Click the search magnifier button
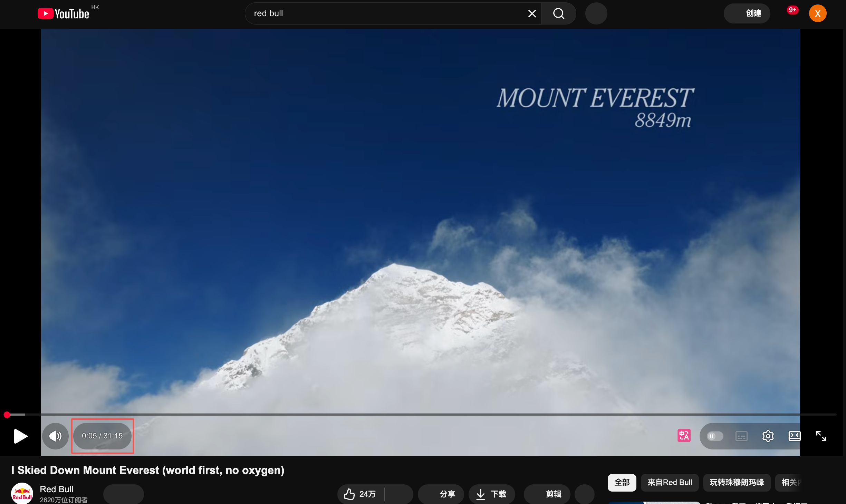Image resolution: width=846 pixels, height=504 pixels. click(558, 13)
